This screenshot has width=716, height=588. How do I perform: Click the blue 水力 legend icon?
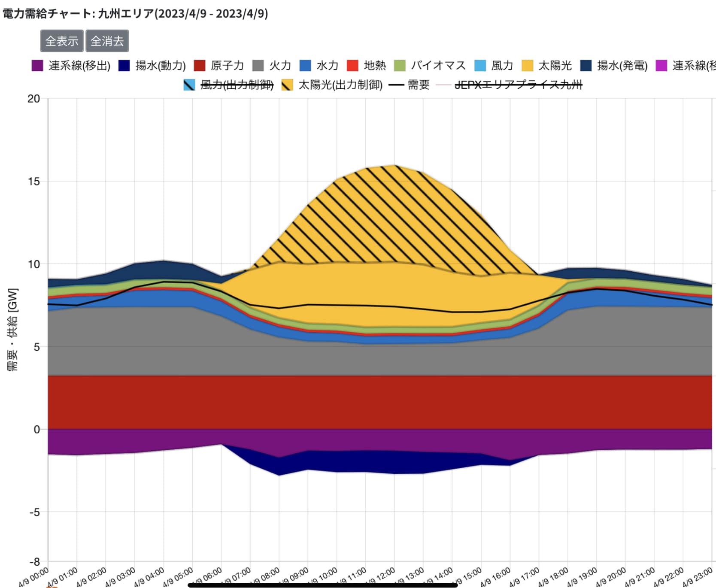[x=305, y=66]
